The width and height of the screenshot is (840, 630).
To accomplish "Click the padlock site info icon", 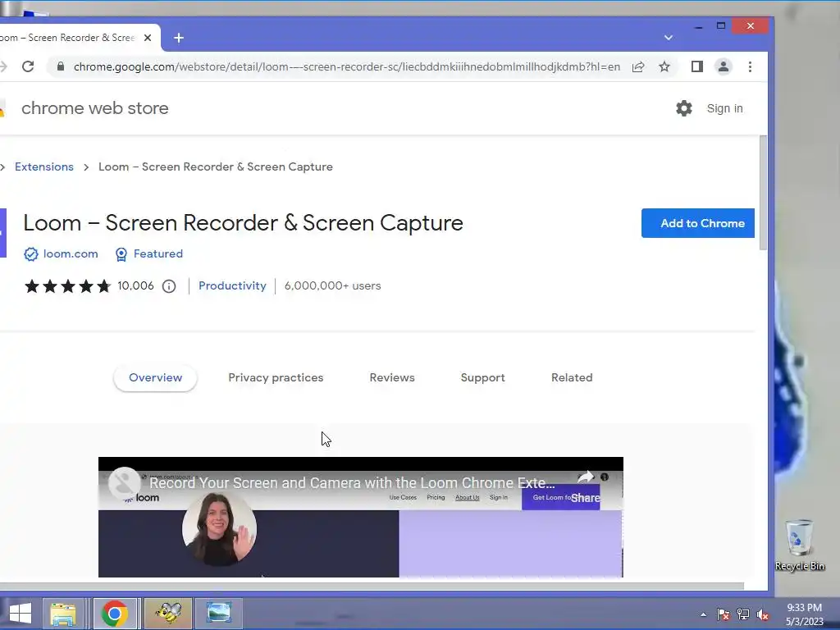I will (x=61, y=66).
